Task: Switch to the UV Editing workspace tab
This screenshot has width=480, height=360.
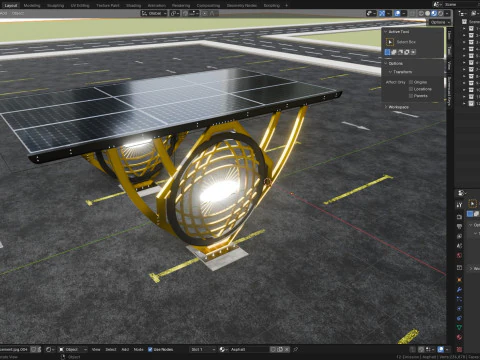Action: click(x=80, y=5)
